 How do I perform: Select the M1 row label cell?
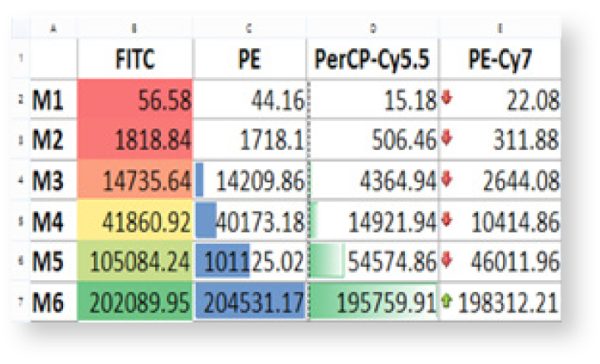tap(52, 101)
